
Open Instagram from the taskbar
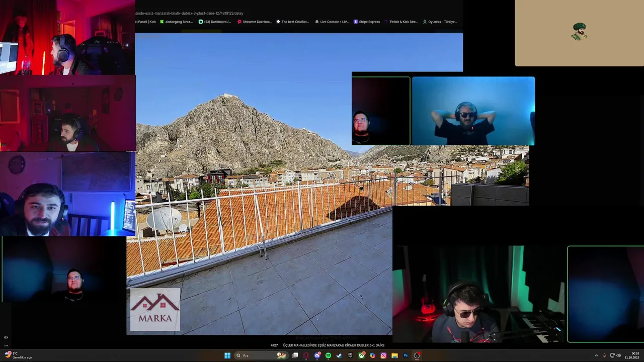click(383, 355)
